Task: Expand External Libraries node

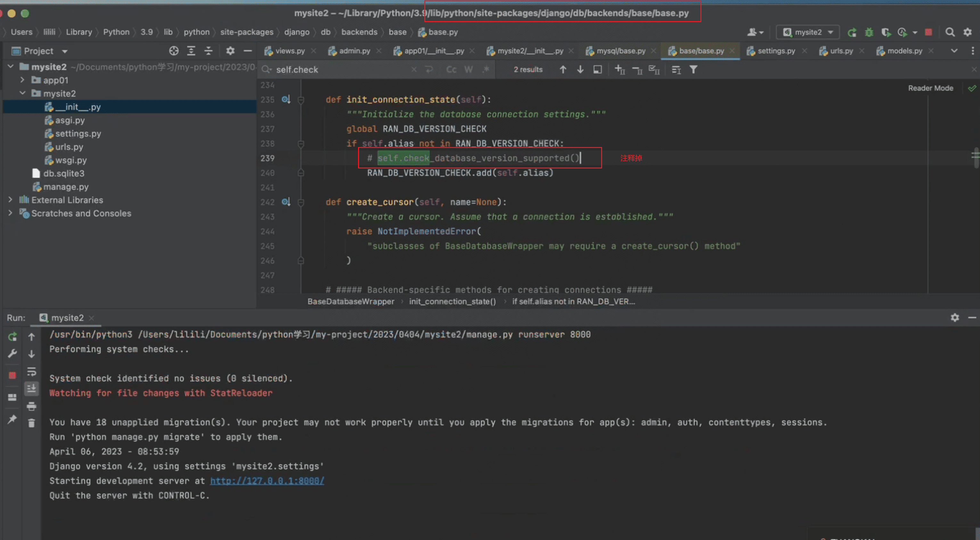Action: [11, 200]
